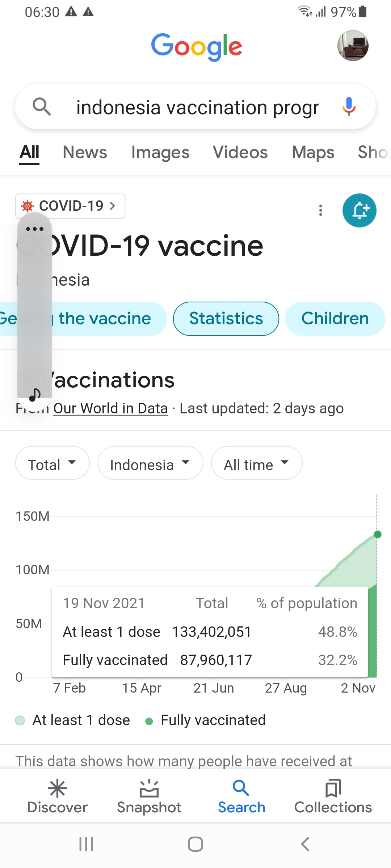Select the Children chip

point(335,319)
